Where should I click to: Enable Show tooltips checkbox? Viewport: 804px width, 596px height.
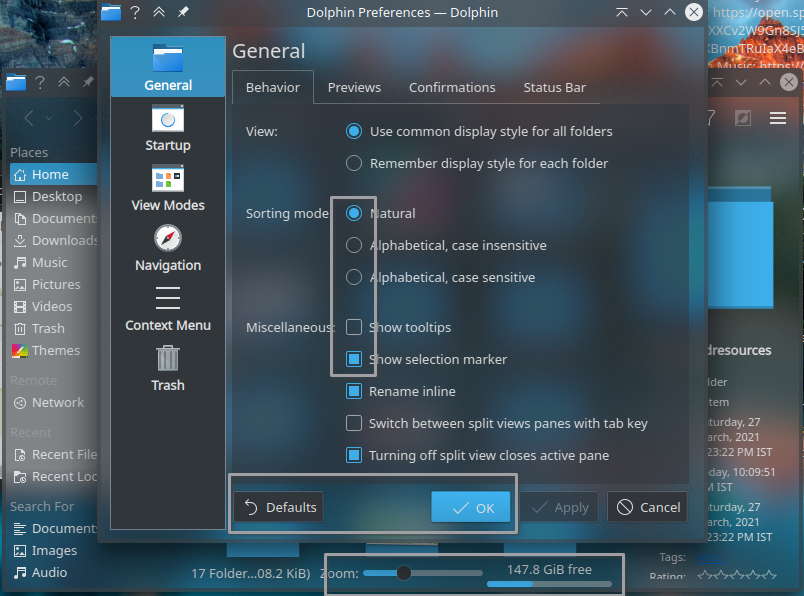coord(398,327)
